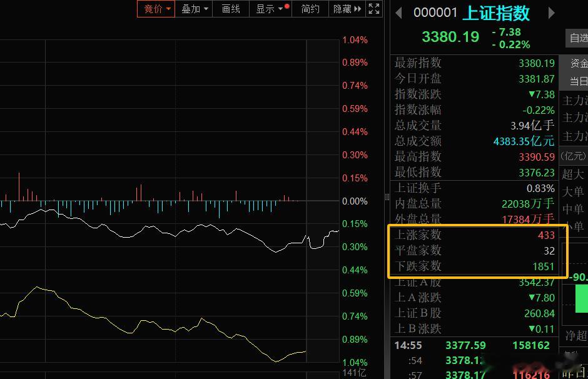Select the 画线 drawing tool

point(231,9)
